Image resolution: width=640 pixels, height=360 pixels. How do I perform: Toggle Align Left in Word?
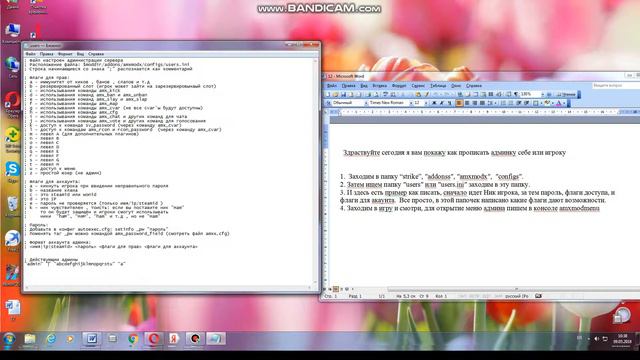pos(459,103)
